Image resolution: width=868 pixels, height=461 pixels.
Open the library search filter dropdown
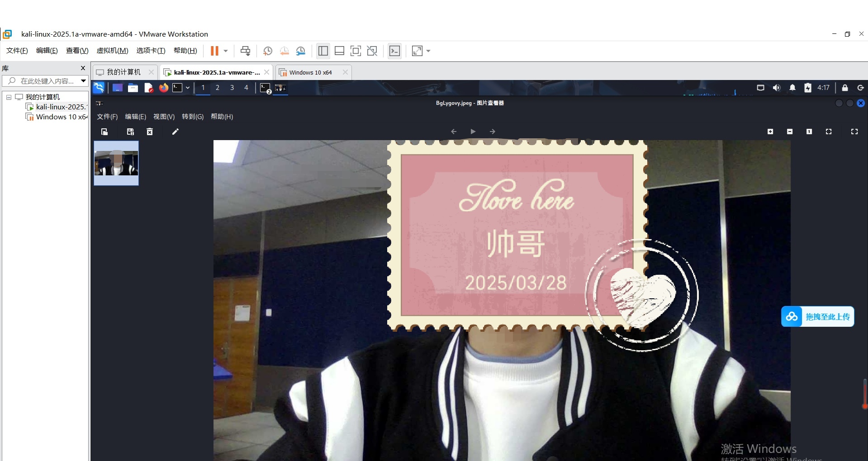(x=83, y=81)
